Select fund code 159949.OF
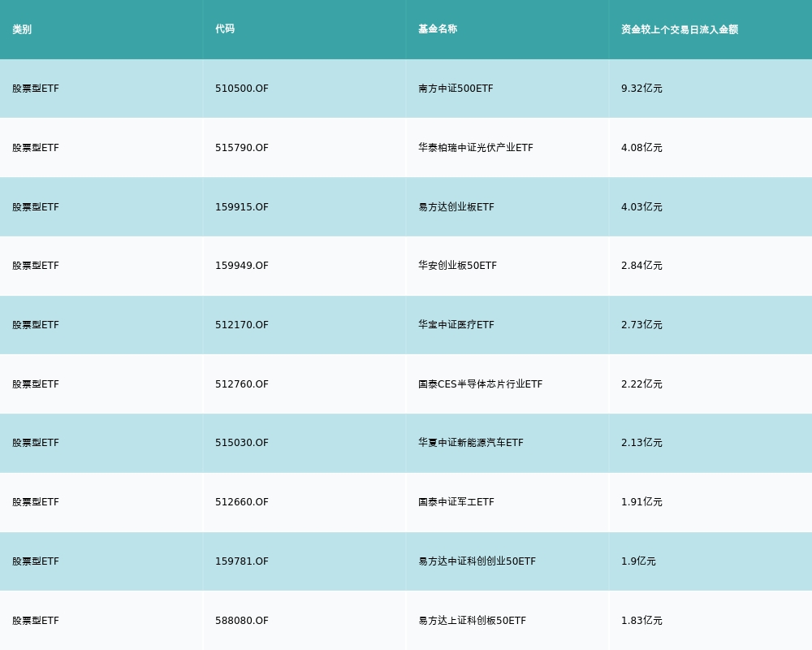This screenshot has width=812, height=650. point(242,266)
